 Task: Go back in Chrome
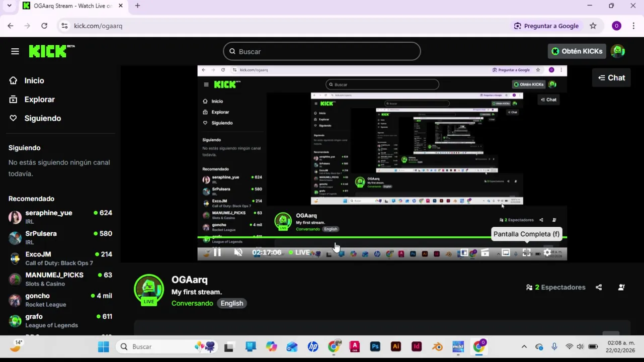[11, 26]
